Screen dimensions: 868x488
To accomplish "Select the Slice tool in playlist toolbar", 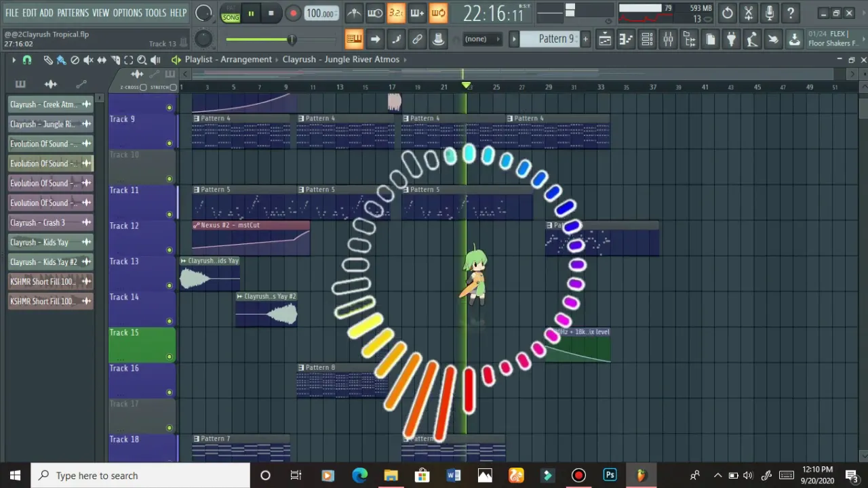I will [115, 60].
